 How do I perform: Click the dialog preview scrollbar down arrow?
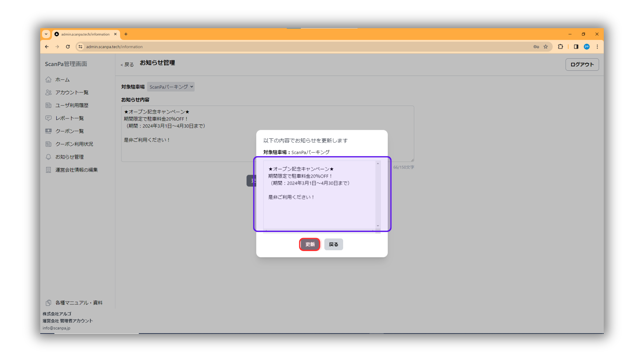(x=378, y=226)
